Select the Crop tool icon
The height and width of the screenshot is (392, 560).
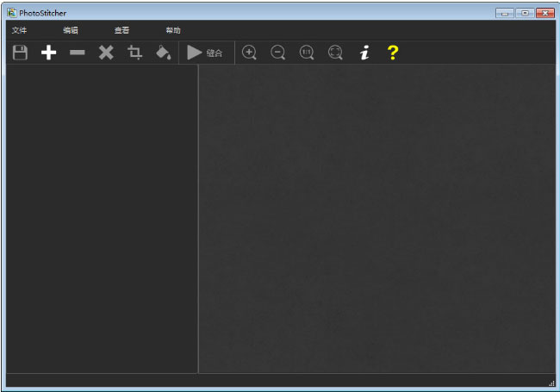(134, 53)
